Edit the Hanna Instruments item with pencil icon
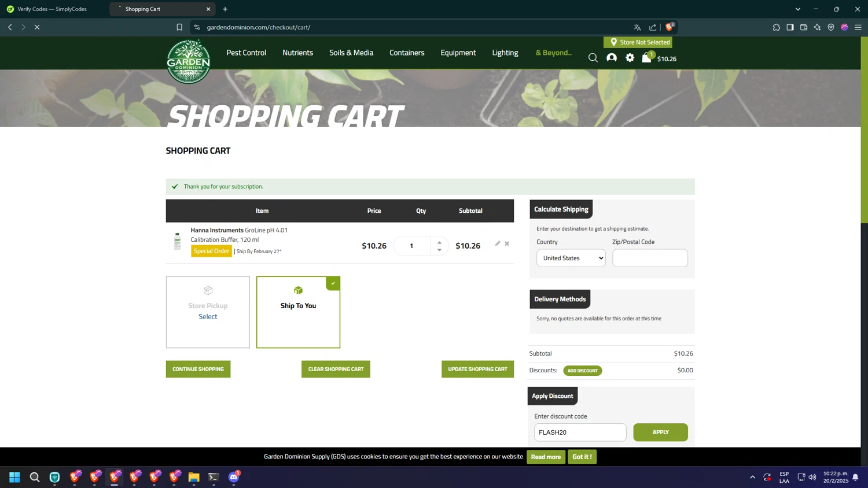Image resolution: width=868 pixels, height=488 pixels. coord(498,243)
